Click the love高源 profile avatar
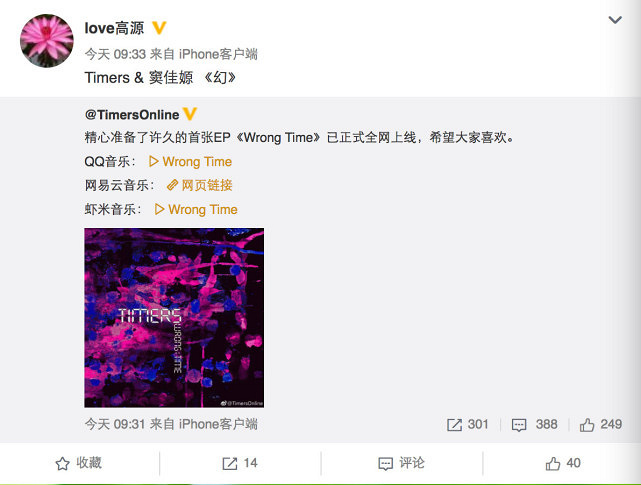Viewport: 641px width, 485px height. 47,40
